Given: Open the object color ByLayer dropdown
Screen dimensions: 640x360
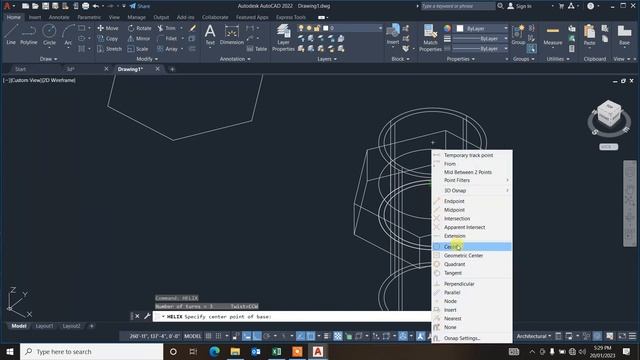Looking at the screenshot, I should pos(482,28).
